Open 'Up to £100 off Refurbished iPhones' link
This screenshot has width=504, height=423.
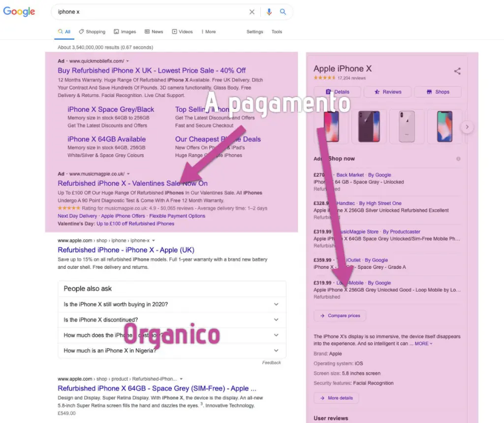click(x=135, y=224)
